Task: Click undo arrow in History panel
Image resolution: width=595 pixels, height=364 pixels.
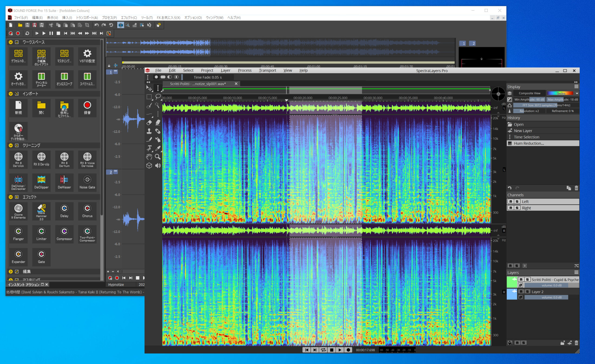Action: (x=509, y=188)
